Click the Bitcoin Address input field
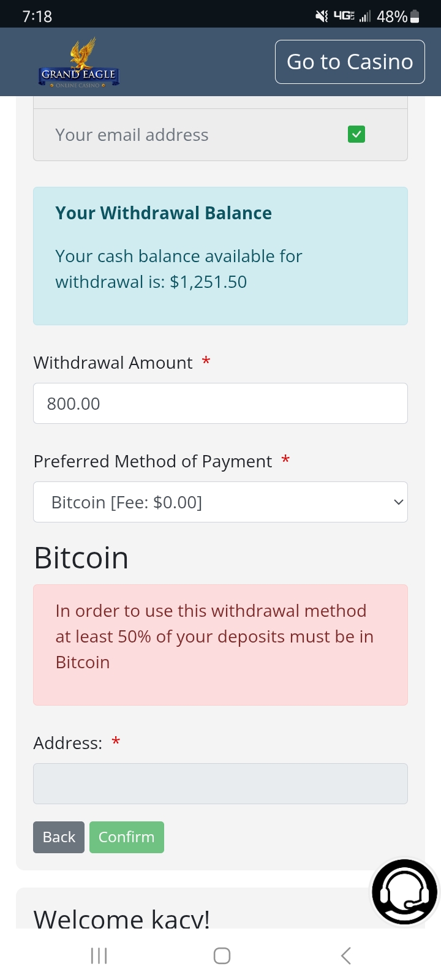 [221, 783]
